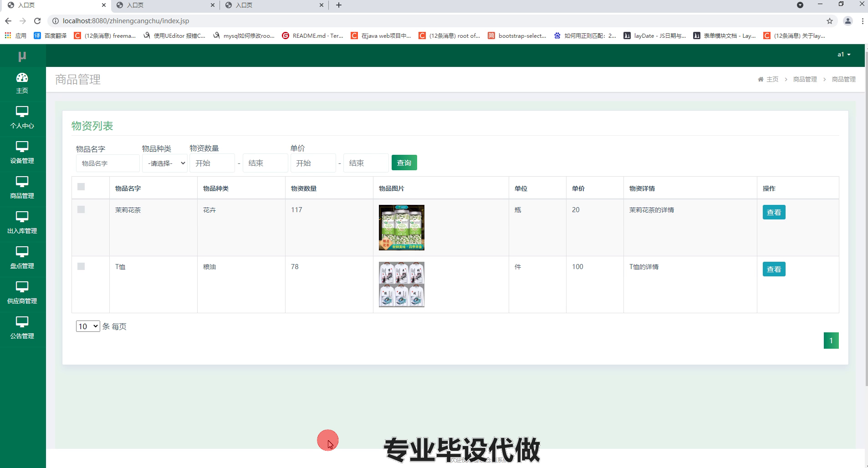Viewport: 868px width, 468px height.
Task: Click the 单价 开始 input field
Action: tap(313, 163)
